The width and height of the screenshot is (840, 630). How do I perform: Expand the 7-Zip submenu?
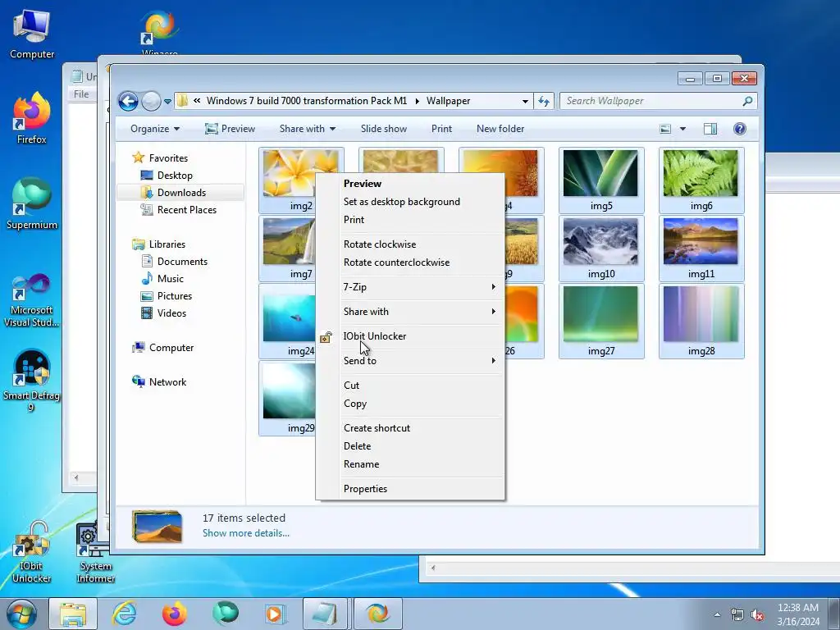(x=410, y=287)
